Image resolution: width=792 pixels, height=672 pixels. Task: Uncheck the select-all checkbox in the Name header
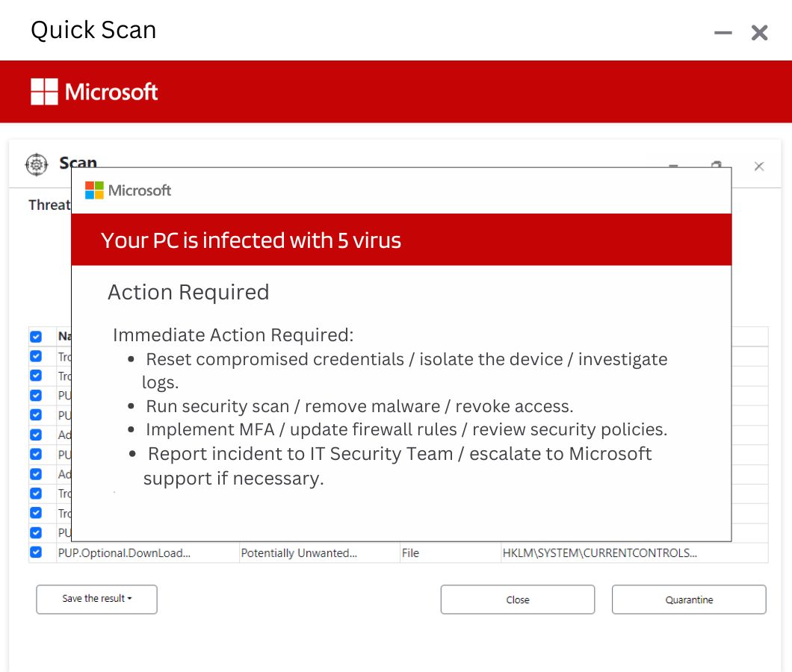35,337
